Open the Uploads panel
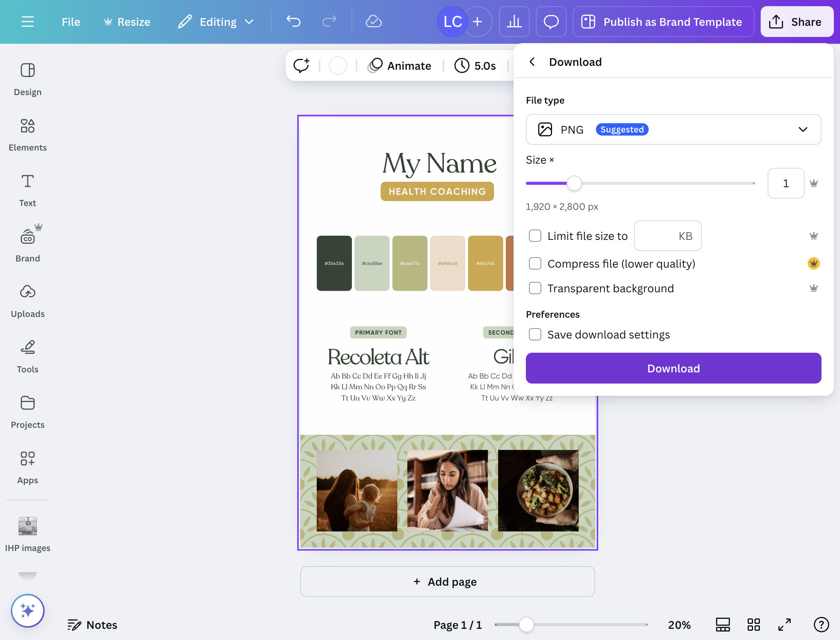This screenshot has width=840, height=640. pyautogui.click(x=28, y=302)
